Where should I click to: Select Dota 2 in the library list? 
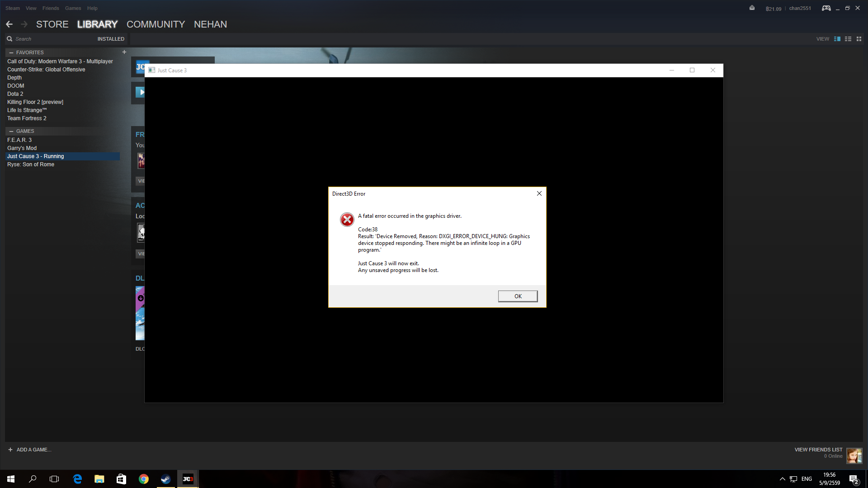coord(15,94)
